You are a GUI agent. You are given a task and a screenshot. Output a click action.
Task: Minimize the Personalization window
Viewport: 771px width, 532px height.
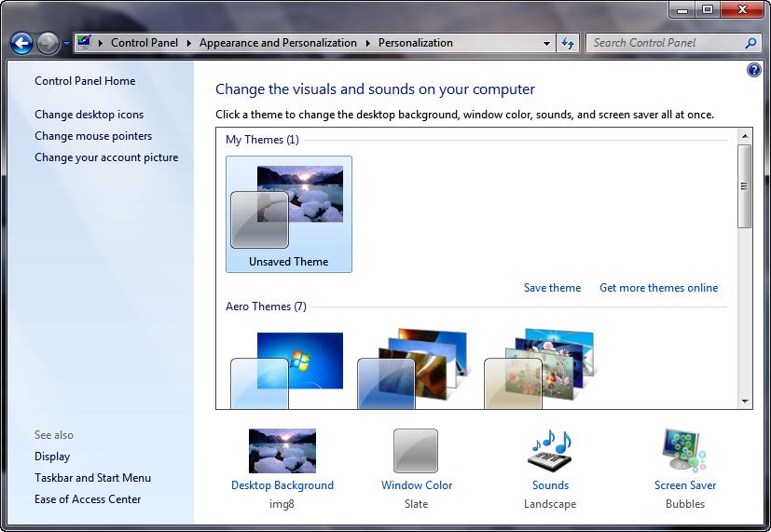682,9
